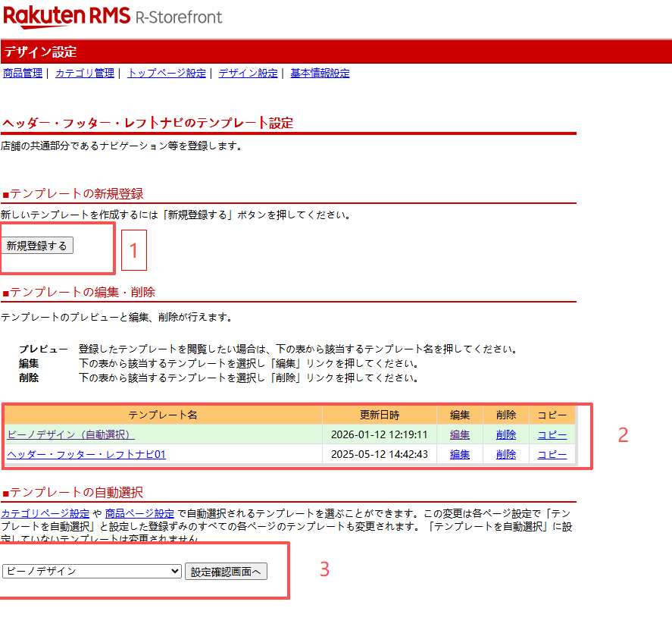Open カテゴリ管理 navigation link
672x630 pixels.
85,74
